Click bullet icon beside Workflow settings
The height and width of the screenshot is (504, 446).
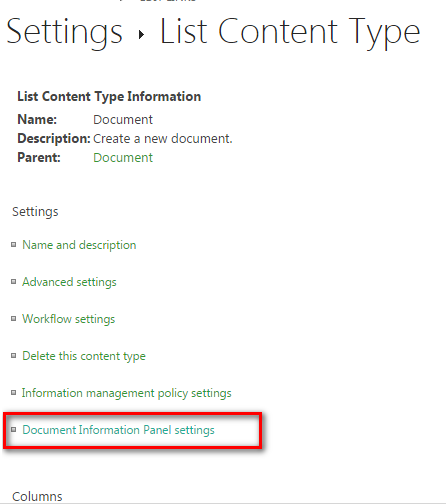coord(13,319)
